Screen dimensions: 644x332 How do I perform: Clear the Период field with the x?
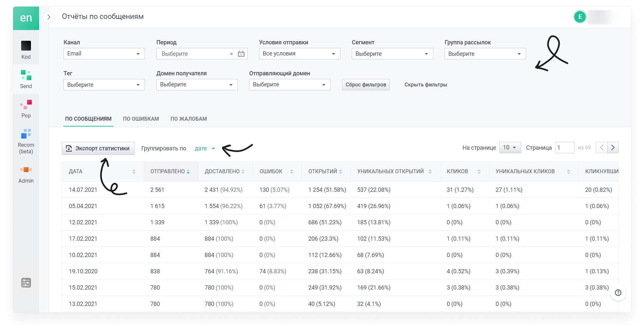(x=231, y=54)
